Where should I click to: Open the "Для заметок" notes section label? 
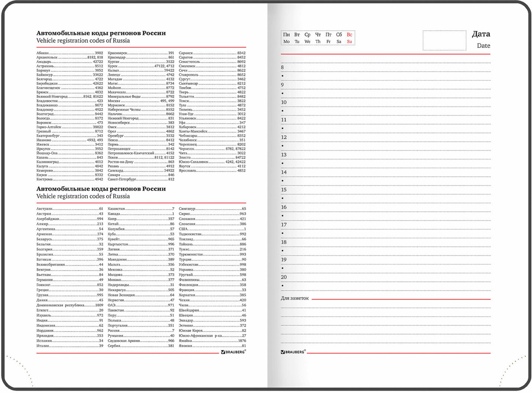(x=294, y=298)
